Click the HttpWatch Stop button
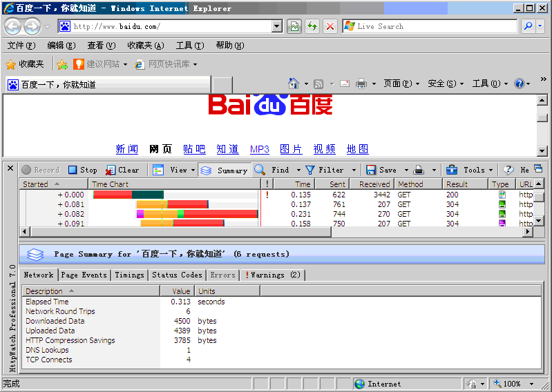 (x=83, y=170)
